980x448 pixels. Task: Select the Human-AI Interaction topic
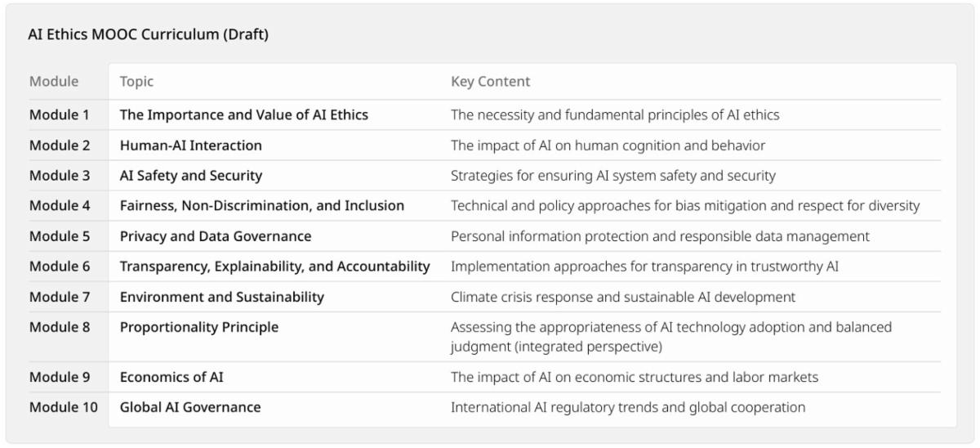pos(191,146)
